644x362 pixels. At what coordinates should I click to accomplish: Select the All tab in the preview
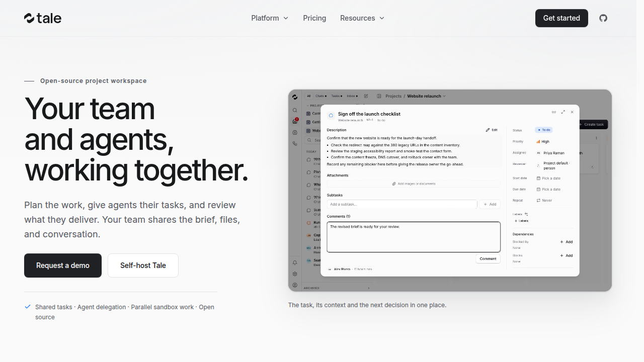point(309,96)
